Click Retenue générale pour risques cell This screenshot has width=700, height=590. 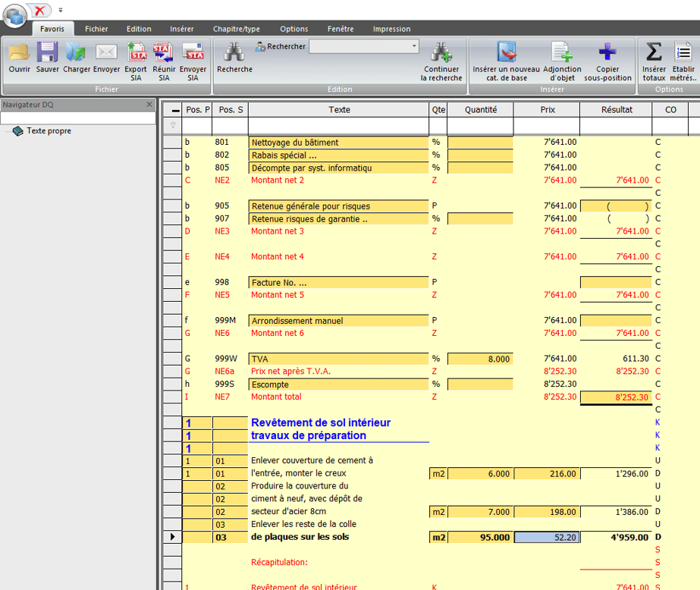(339, 206)
